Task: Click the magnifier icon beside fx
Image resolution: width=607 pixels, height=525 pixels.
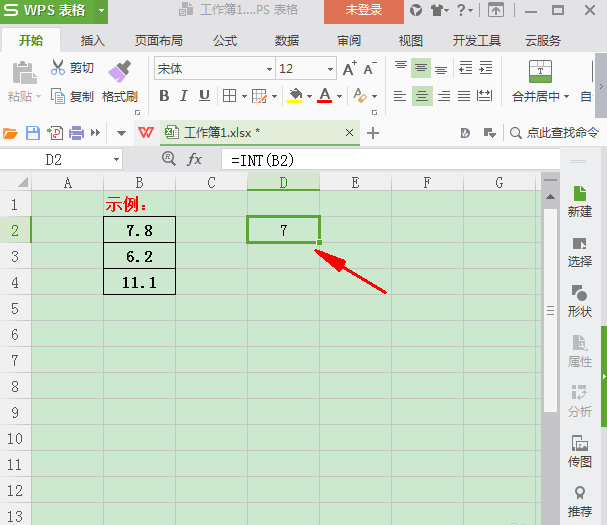Action: tap(169, 158)
